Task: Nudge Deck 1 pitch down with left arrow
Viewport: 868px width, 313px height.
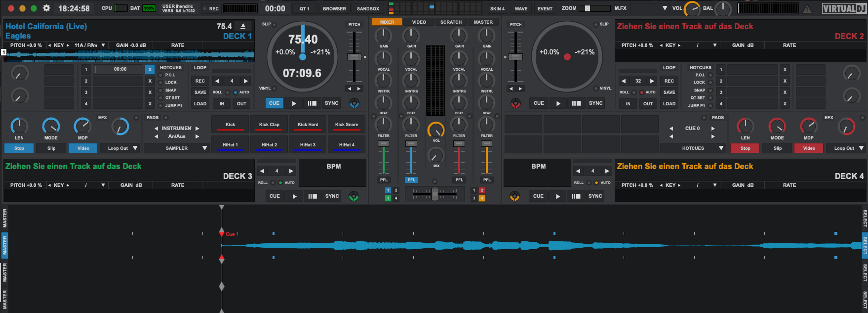Action: 350,89
